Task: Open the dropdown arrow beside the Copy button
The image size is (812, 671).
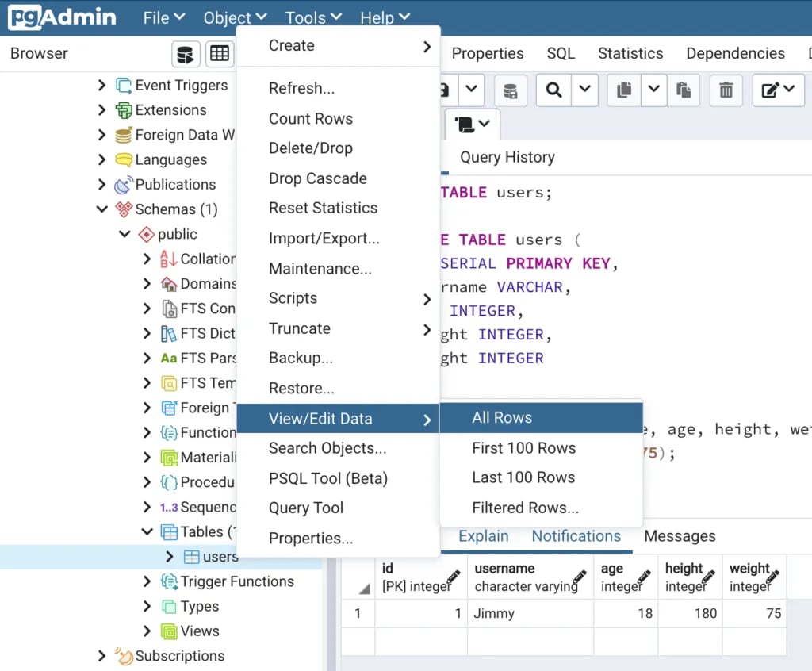Action: coord(653,90)
